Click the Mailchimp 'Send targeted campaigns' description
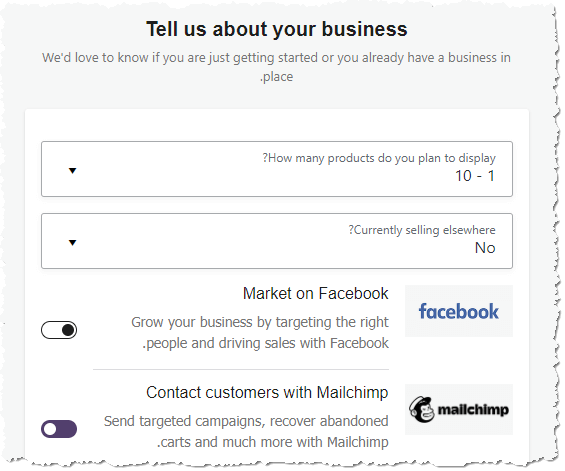 (246, 431)
